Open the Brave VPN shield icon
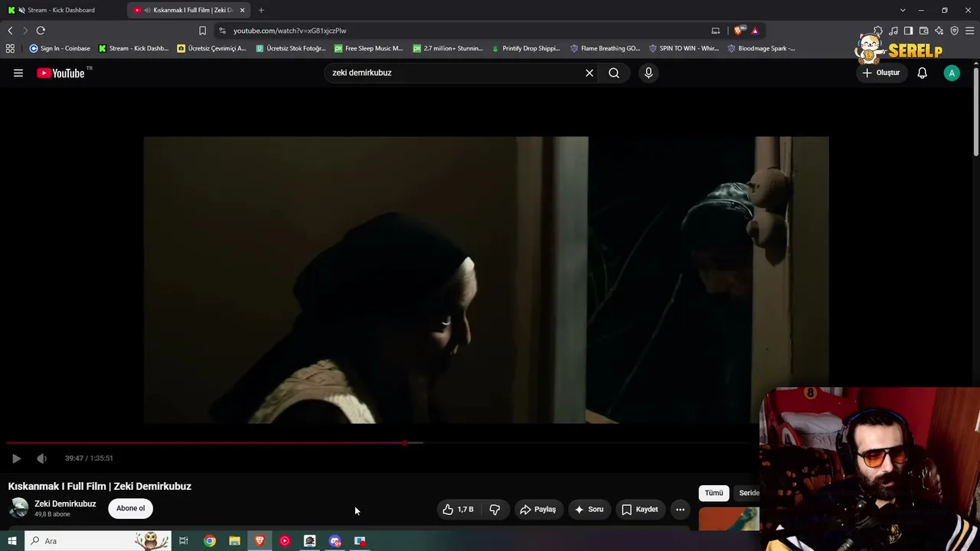980x551 pixels. [x=955, y=31]
